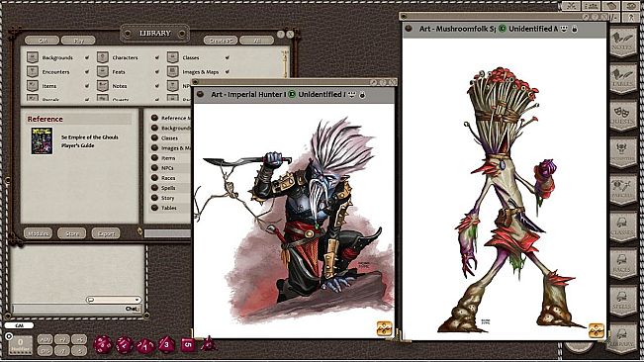The width and height of the screenshot is (644, 362).
Task: Open the Spells sidebar banner
Action: [x=622, y=301]
